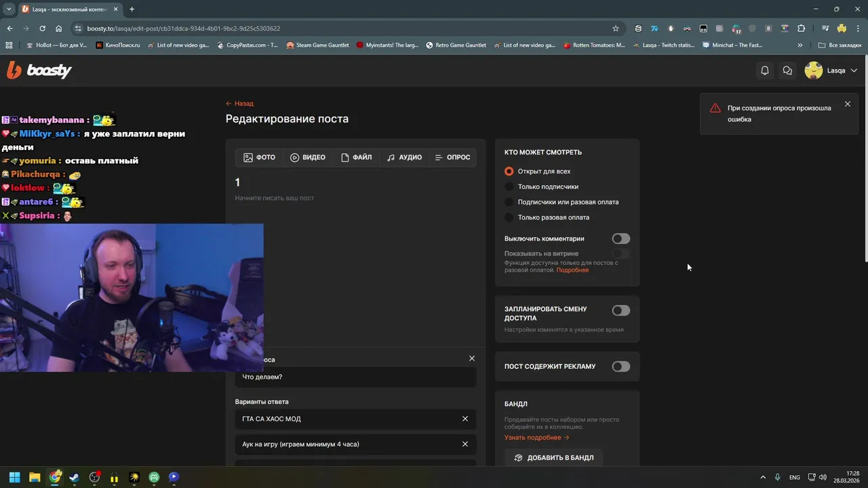Select Подписчики или разовая оплата option
868x488 pixels.
point(561,202)
